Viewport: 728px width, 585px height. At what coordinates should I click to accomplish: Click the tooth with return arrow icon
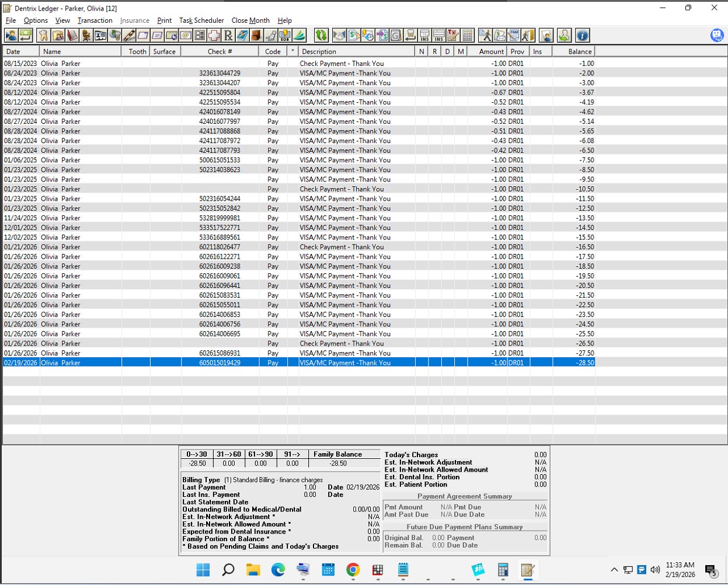410,36
